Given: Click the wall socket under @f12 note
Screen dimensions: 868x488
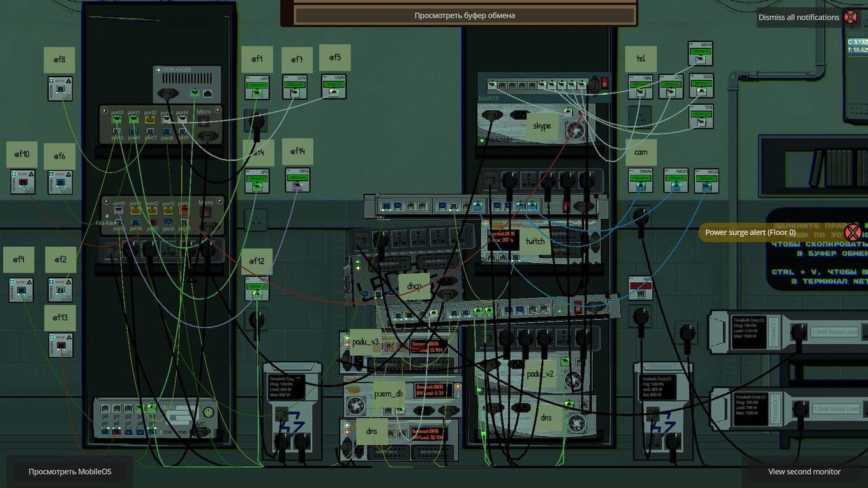Looking at the screenshot, I should [x=257, y=288].
